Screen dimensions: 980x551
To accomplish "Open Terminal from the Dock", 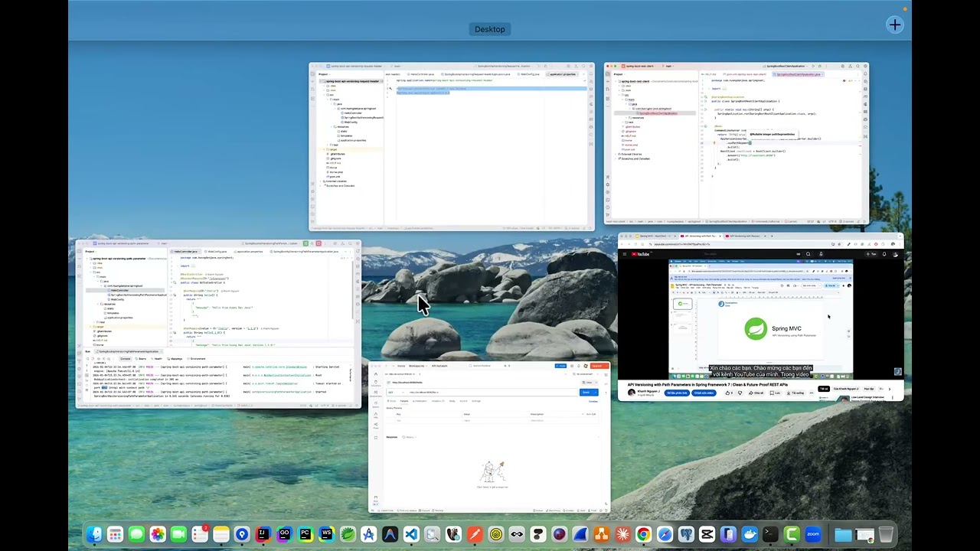I will point(770,534).
